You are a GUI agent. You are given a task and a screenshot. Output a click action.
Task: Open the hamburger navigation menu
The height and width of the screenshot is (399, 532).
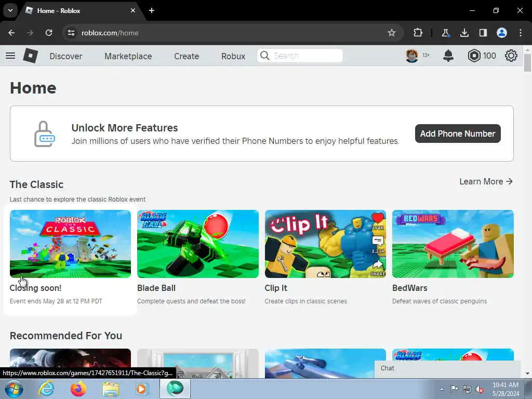(x=10, y=56)
